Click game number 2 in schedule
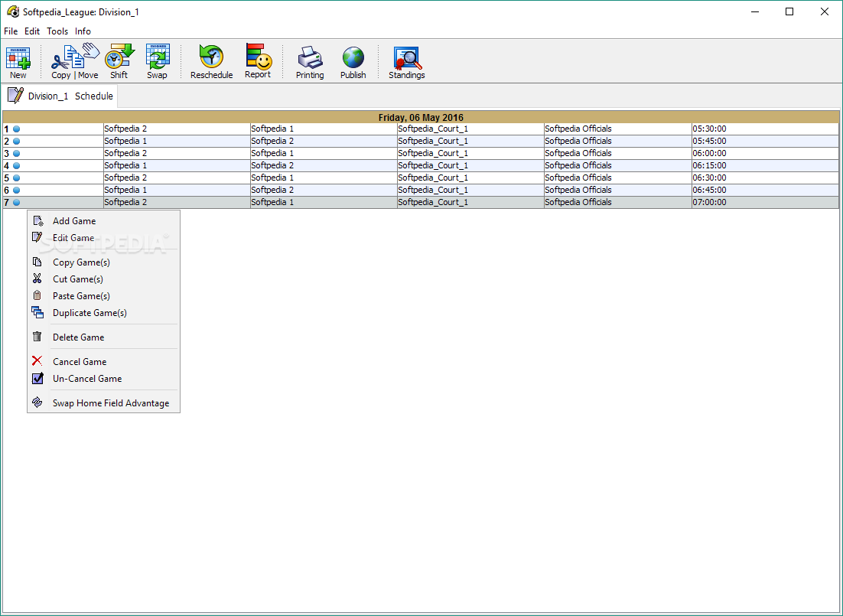The image size is (843, 616). click(x=6, y=142)
